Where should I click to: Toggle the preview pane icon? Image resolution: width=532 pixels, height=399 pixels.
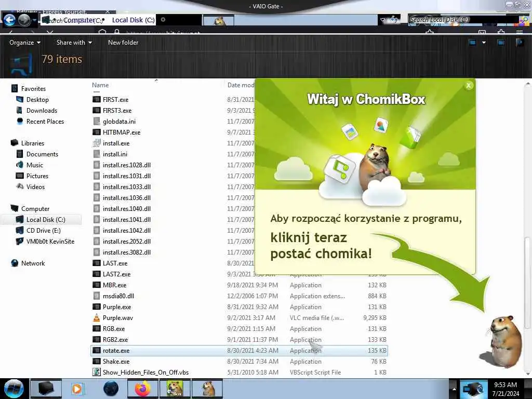(500, 43)
